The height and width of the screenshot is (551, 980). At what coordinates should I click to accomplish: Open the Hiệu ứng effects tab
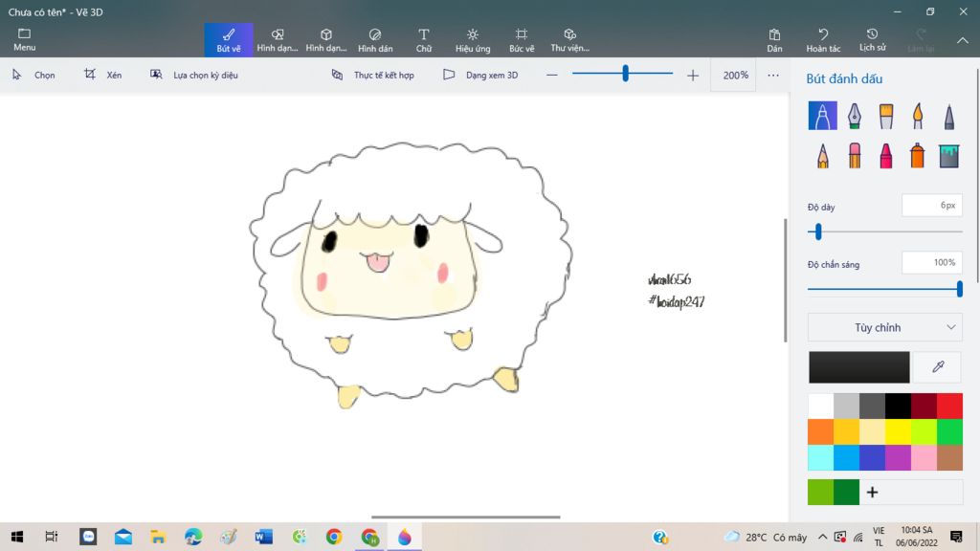pos(473,40)
